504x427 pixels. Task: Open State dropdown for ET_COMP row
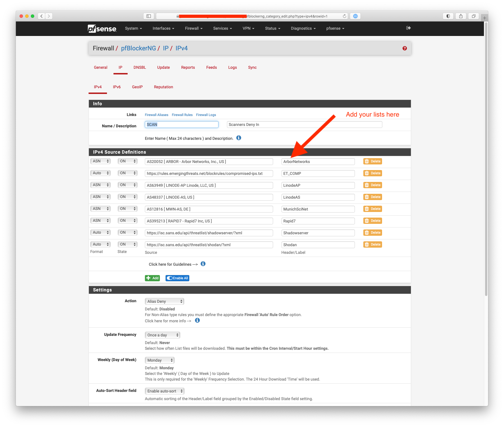point(128,173)
